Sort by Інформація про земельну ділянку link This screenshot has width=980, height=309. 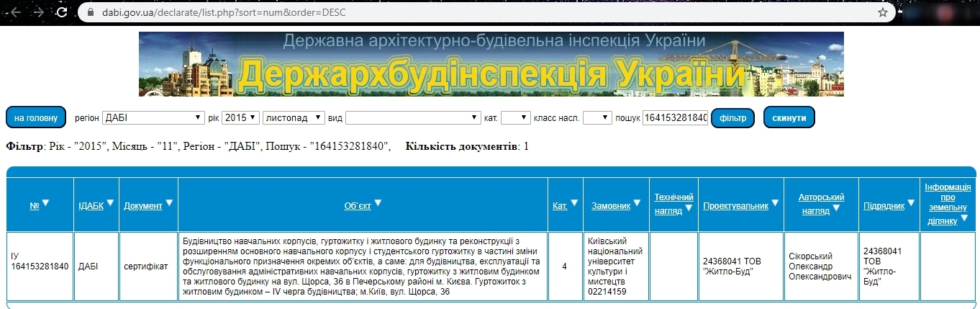pyautogui.click(x=948, y=204)
